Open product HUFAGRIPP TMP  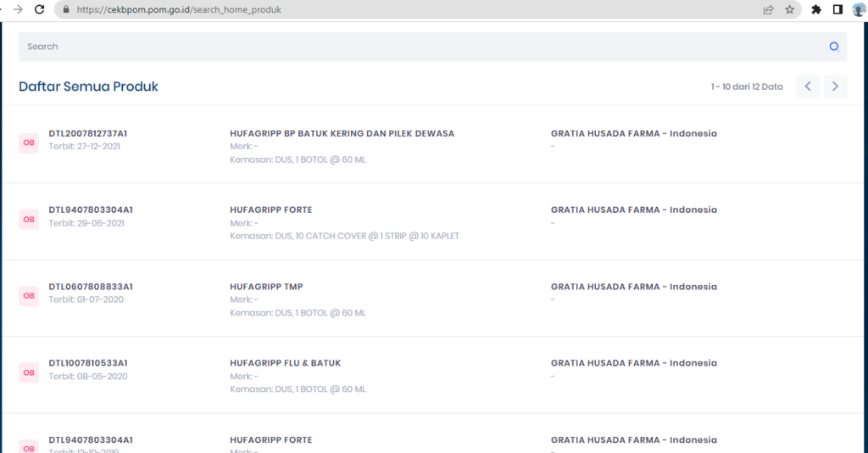266,287
